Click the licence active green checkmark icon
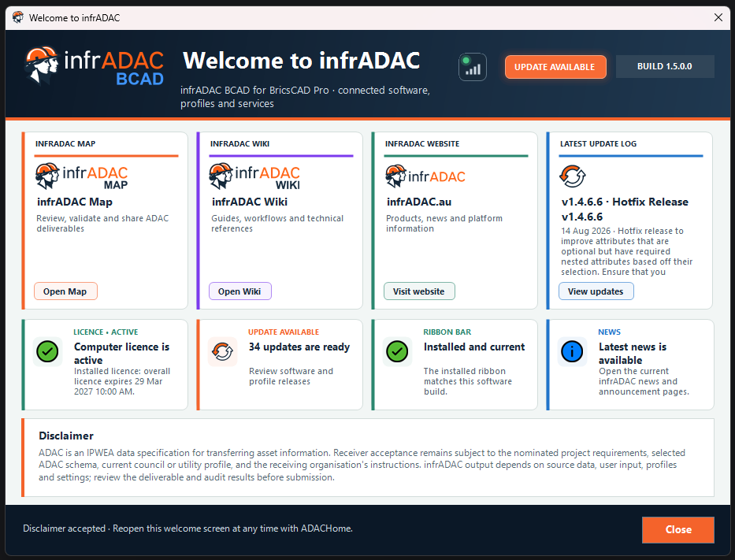735x560 pixels. pyautogui.click(x=47, y=351)
